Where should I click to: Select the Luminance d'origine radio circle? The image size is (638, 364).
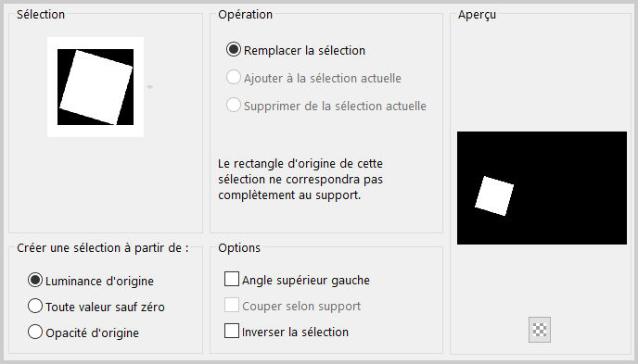[35, 280]
